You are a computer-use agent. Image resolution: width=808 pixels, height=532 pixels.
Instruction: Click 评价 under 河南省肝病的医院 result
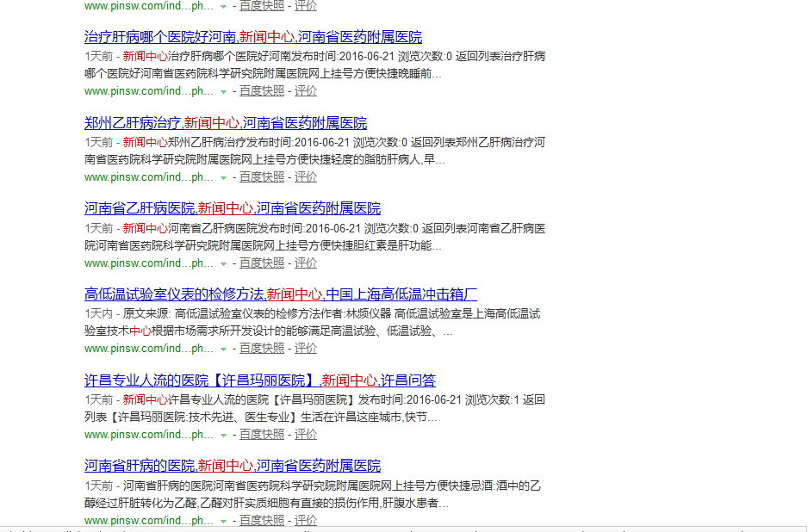(306, 520)
